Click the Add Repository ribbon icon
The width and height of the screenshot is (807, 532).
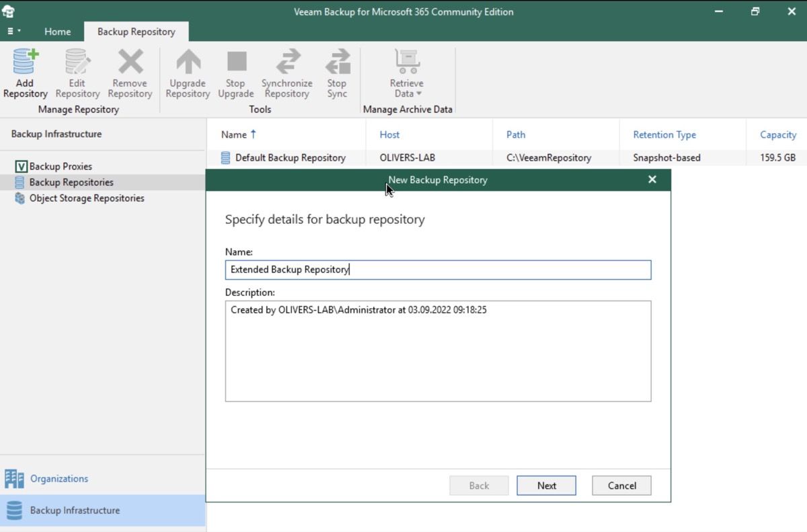[26, 63]
